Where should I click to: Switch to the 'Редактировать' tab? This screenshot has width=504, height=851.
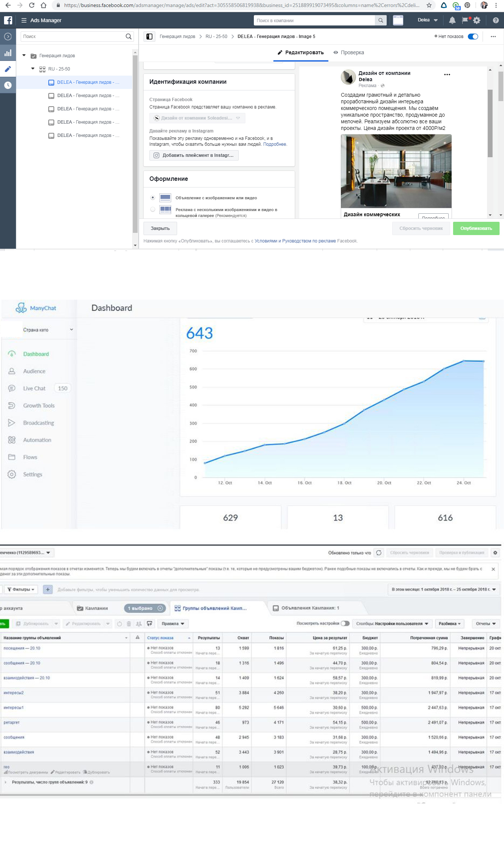pos(300,52)
